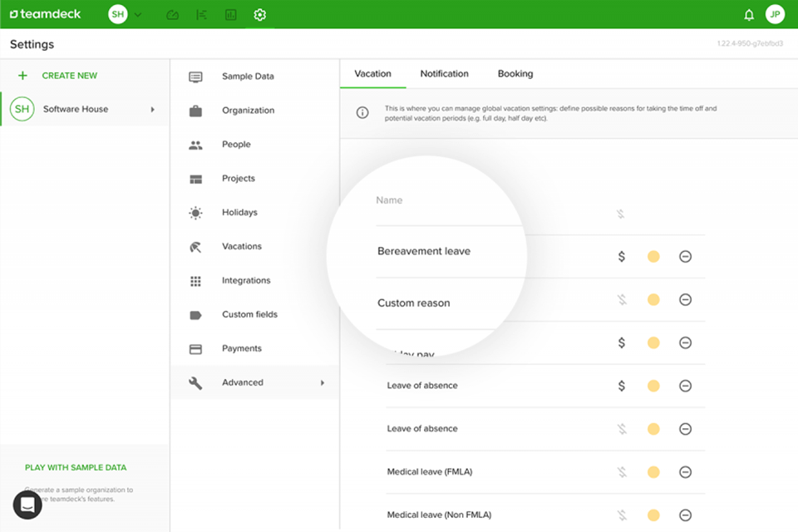Image resolution: width=798 pixels, height=532 pixels.
Task: Click the teamdeck logo
Action: tap(45, 14)
